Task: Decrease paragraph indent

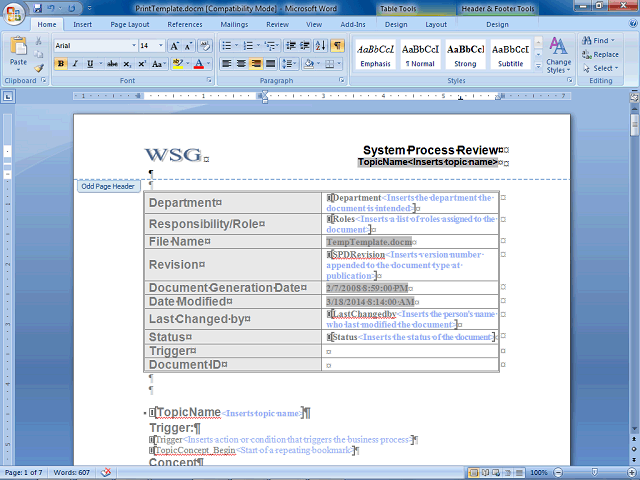Action: [x=291, y=46]
